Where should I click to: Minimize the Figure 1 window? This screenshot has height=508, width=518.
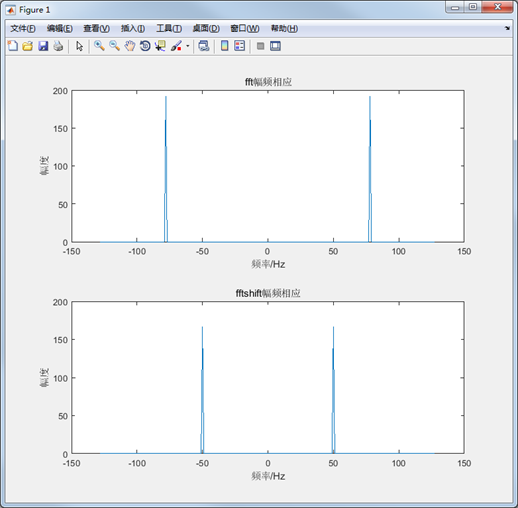coord(455,7)
